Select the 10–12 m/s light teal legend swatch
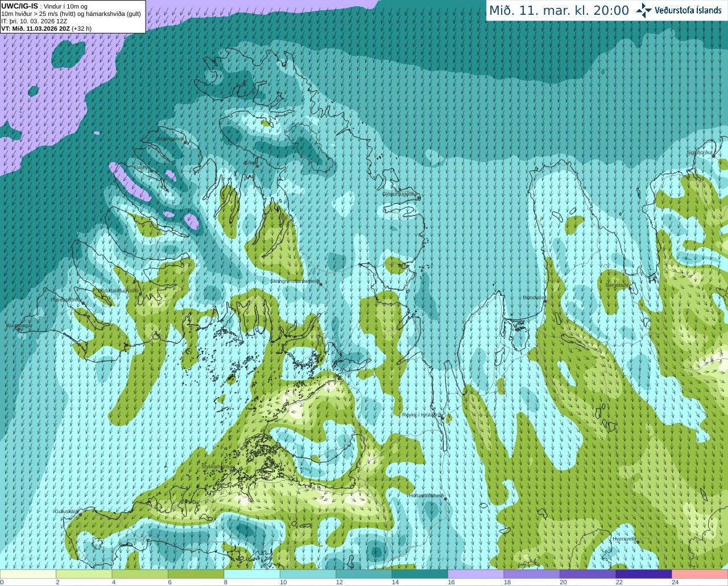 tap(308, 574)
